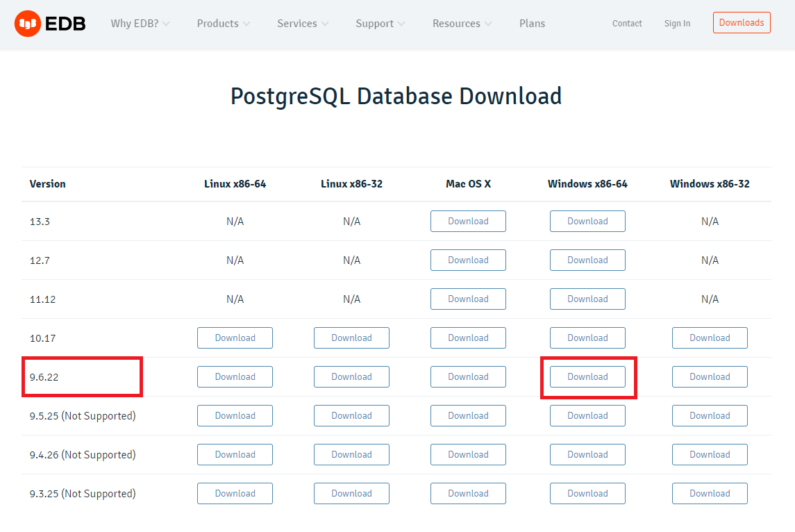
Task: Download version 11.12 for Mac OS X
Action: (x=468, y=299)
